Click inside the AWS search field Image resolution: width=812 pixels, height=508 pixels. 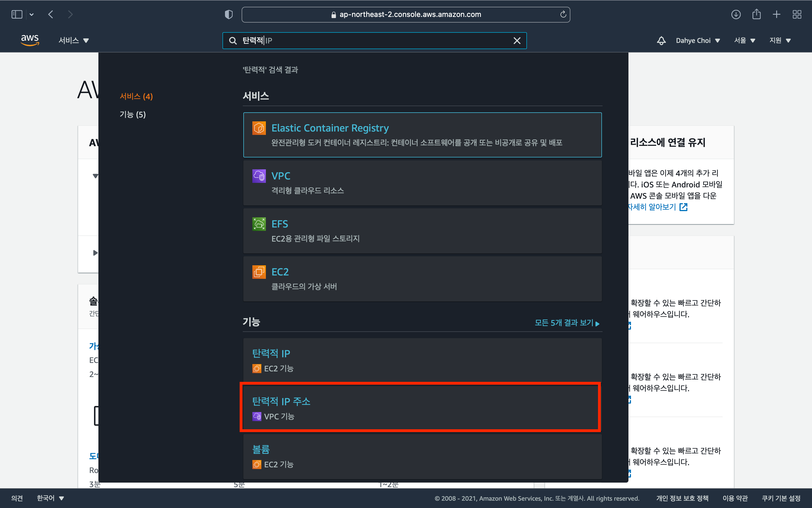374,41
